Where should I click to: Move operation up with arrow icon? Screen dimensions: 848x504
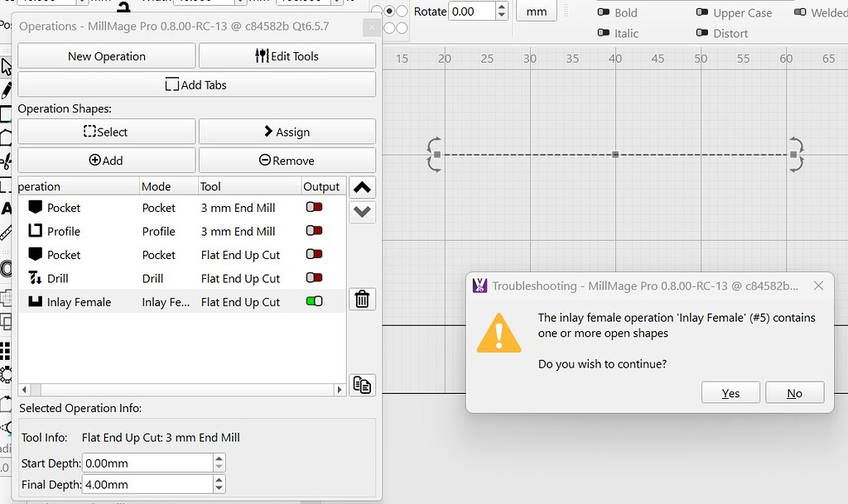click(x=363, y=187)
